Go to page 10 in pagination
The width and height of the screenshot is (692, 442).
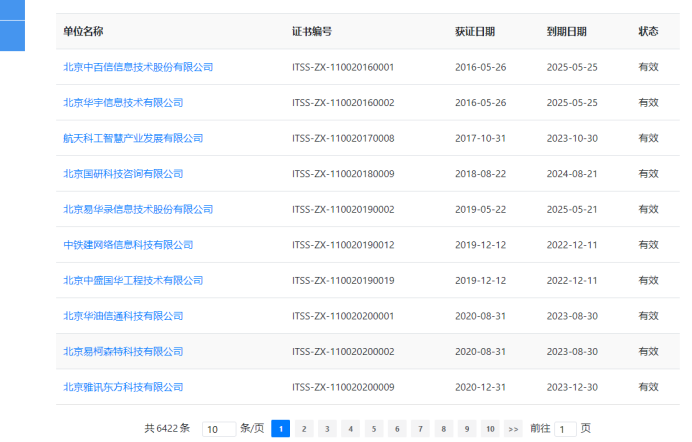[490, 429]
